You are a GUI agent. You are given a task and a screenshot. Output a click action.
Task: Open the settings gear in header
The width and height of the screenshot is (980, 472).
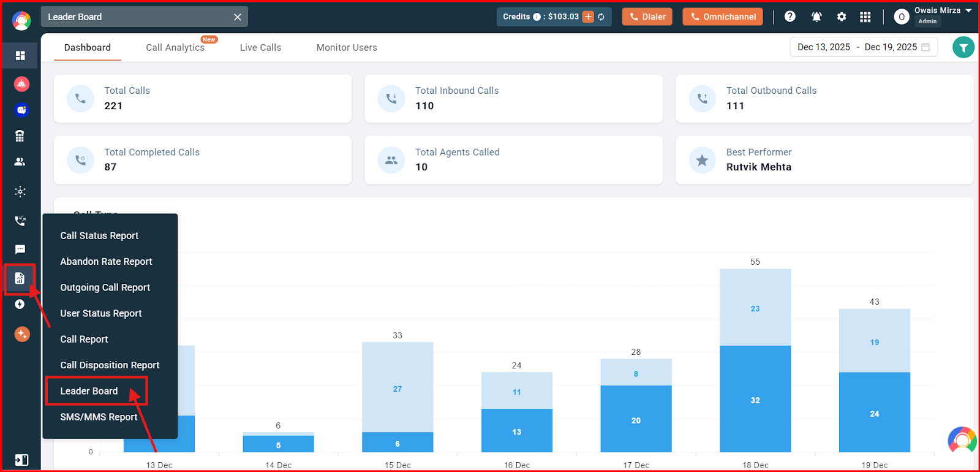pyautogui.click(x=842, y=17)
